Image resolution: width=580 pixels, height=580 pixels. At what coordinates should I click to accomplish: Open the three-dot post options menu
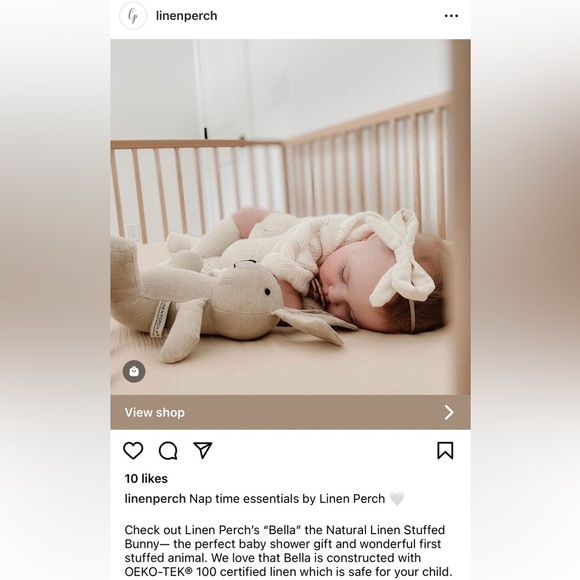pos(451,16)
